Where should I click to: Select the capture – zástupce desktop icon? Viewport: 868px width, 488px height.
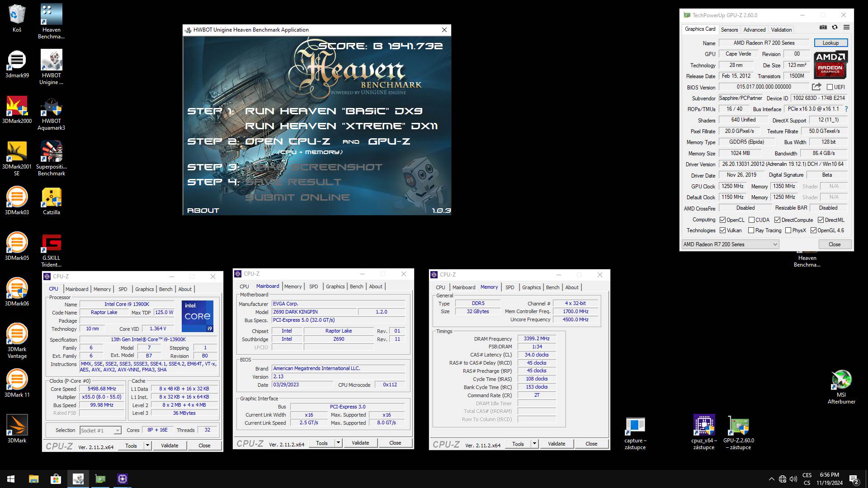click(x=635, y=433)
